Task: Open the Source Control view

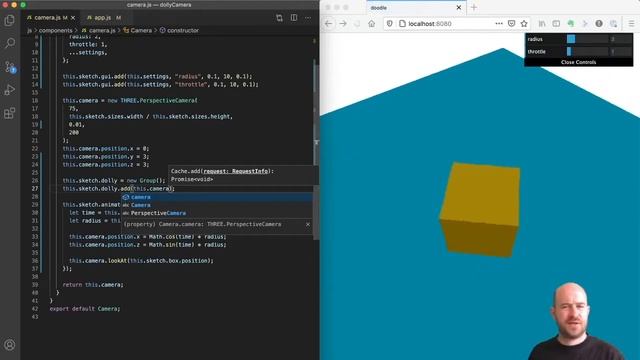Action: [x=10, y=67]
